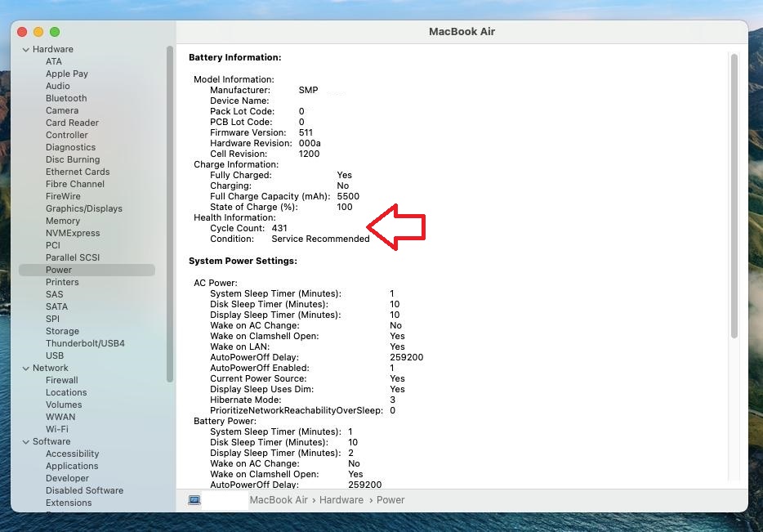Open Bluetooth hardware info
The image size is (763, 532).
point(66,98)
